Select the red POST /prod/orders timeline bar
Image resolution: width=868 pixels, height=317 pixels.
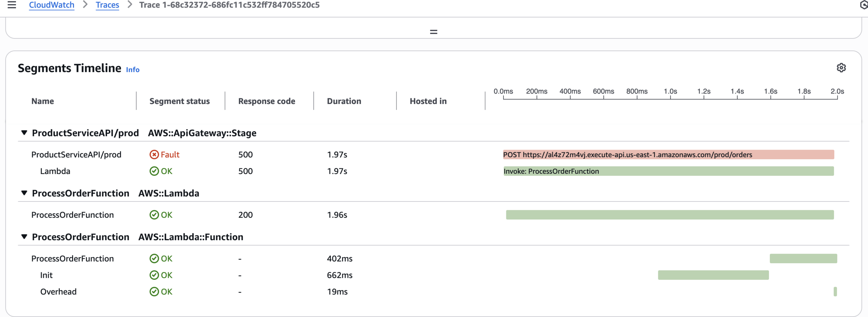[x=668, y=155]
